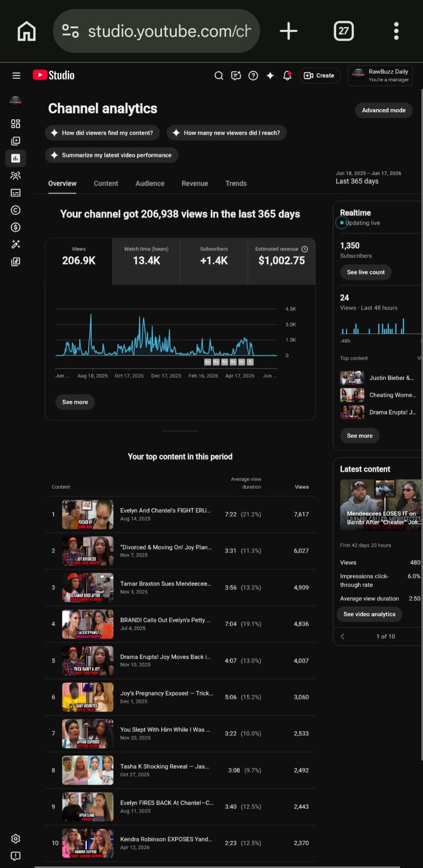Click the 7,617 views value for Evelyn video
The image size is (423, 868).
click(x=301, y=514)
